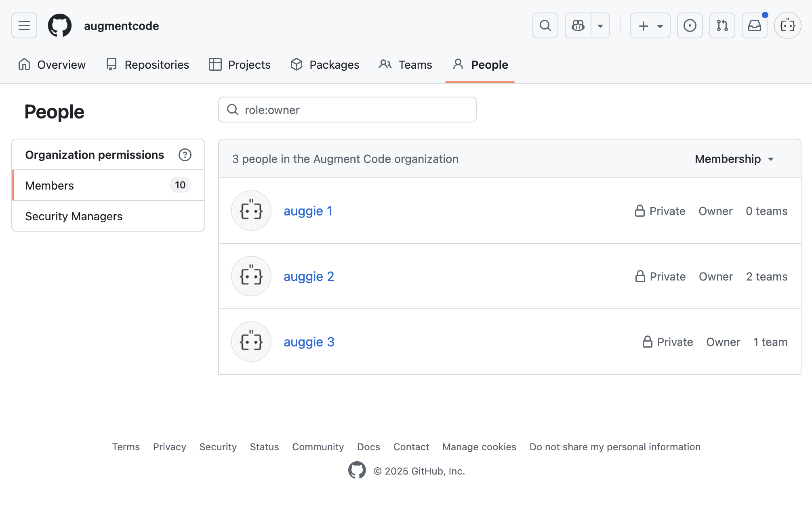Image resolution: width=812 pixels, height=519 pixels.
Task: Click Private visibility for auggie 1
Action: pyautogui.click(x=660, y=211)
